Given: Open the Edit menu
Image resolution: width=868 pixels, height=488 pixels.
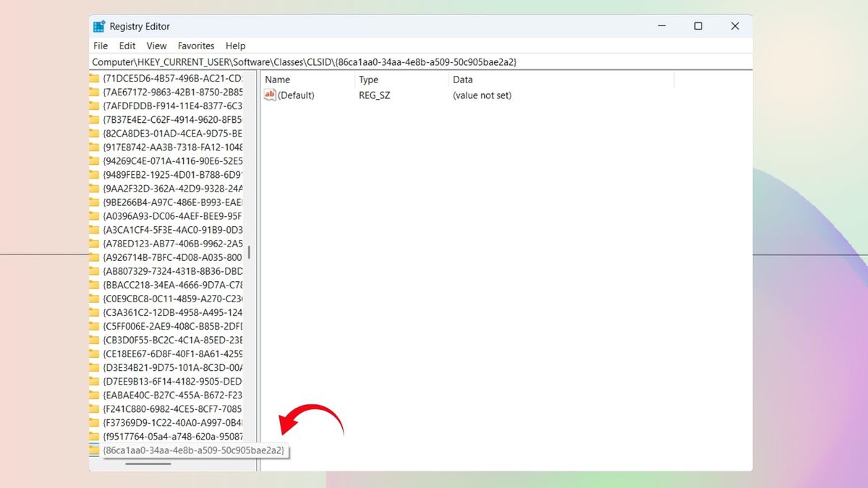Looking at the screenshot, I should point(127,46).
